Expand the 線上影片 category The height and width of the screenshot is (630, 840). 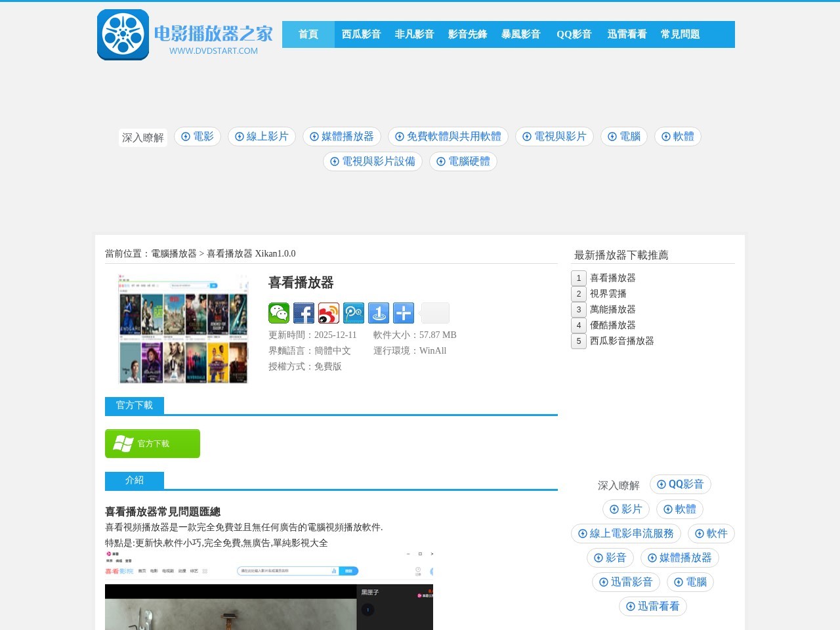click(261, 136)
